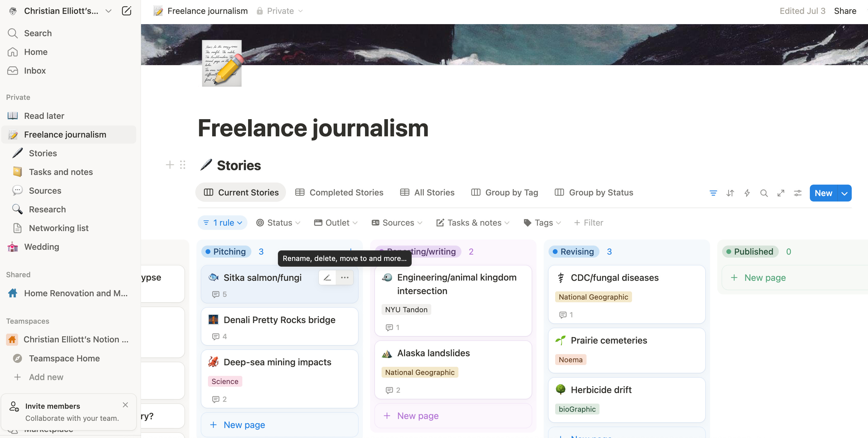868x438 pixels.
Task: Expand the 1 rule filter dropdown
Action: [x=223, y=223]
